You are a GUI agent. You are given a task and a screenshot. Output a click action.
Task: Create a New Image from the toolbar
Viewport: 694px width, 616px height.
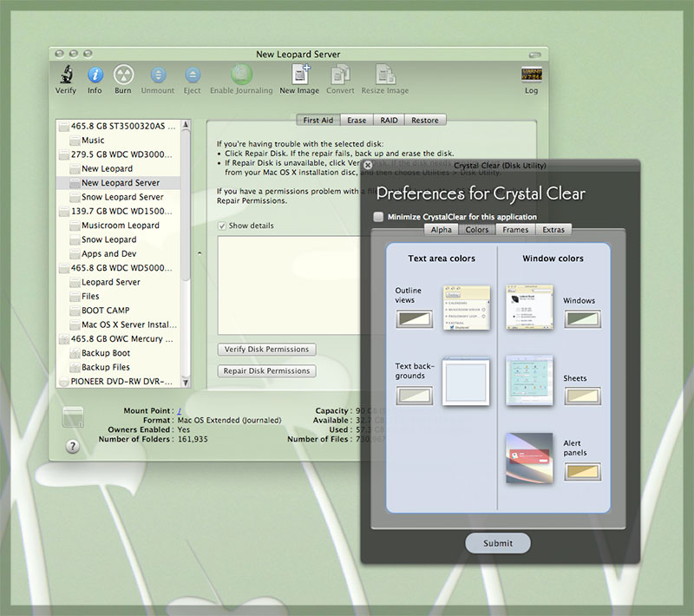click(x=300, y=74)
